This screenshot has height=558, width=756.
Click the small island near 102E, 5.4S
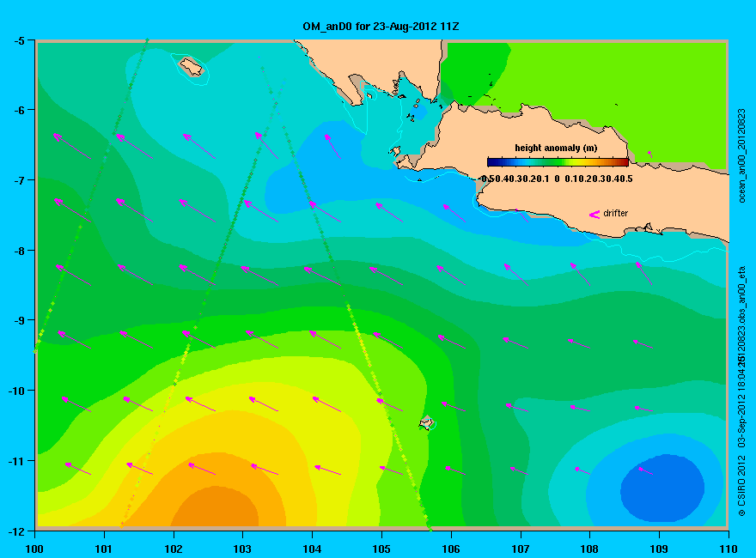click(x=192, y=66)
